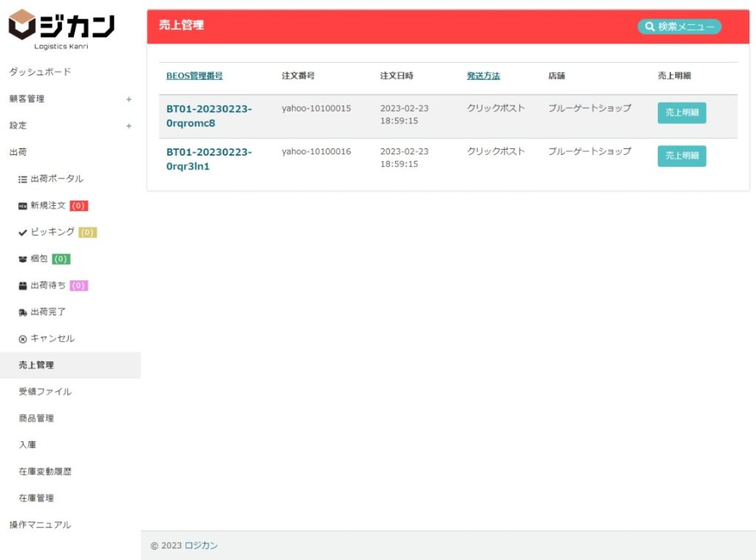
Task: Click the ロジカン footer link
Action: click(201, 546)
